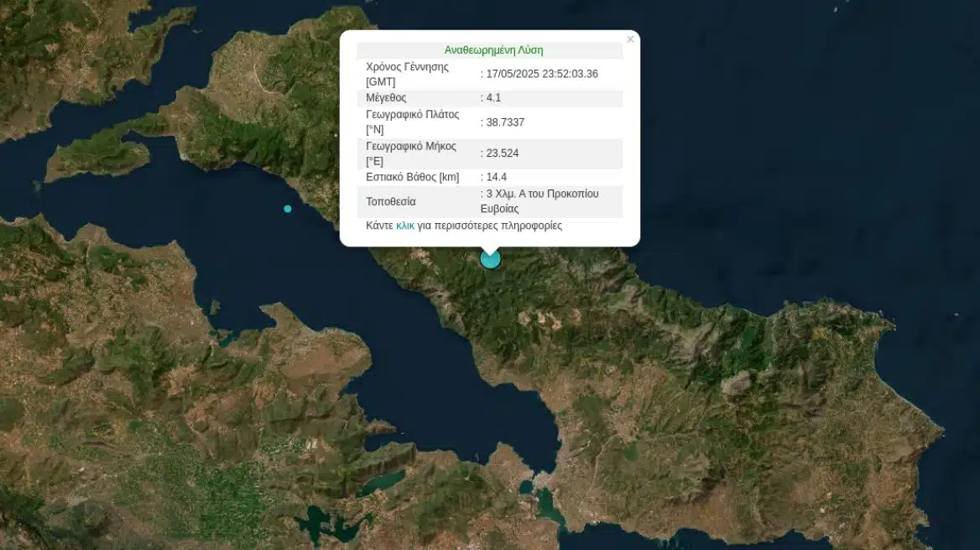Click the focal depth value 14.4
980x550 pixels.
[x=497, y=177]
